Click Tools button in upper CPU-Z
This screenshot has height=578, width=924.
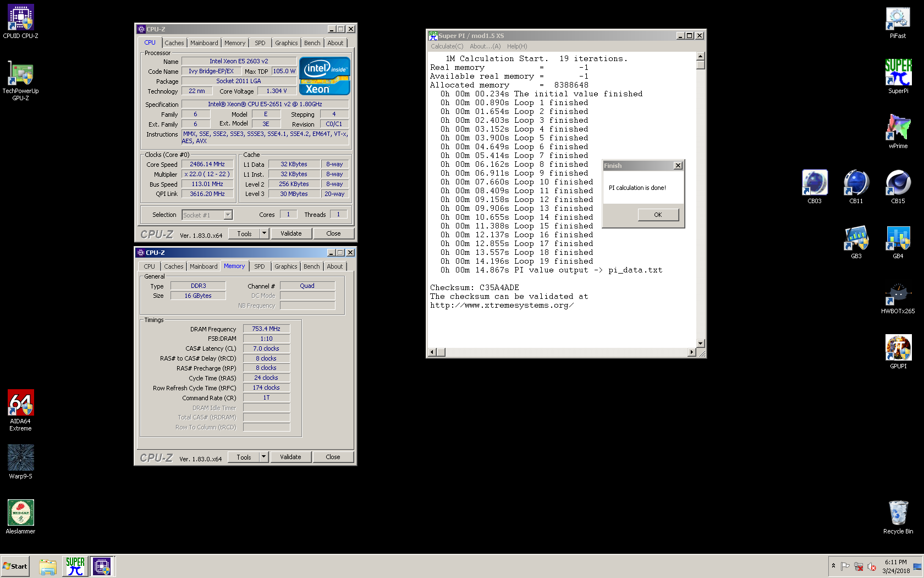coord(244,233)
